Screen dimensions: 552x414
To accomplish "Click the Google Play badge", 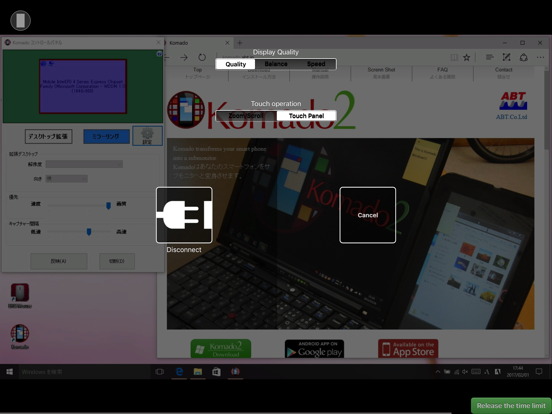I will tap(314, 349).
